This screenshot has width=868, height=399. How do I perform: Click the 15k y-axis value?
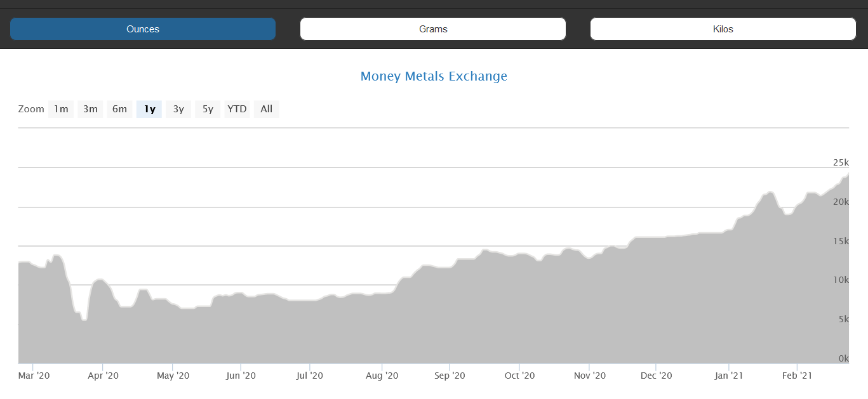[x=841, y=241]
